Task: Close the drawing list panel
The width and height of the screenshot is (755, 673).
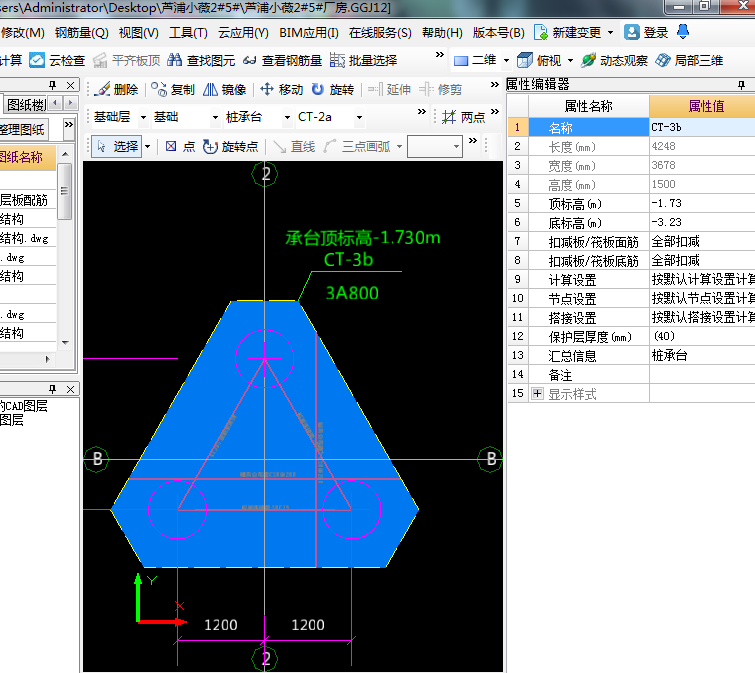Action: coord(71,85)
